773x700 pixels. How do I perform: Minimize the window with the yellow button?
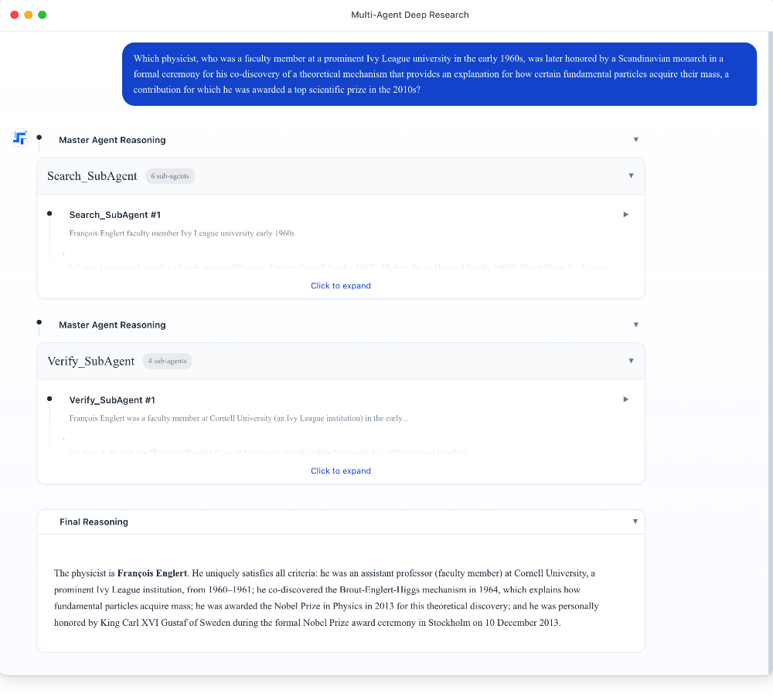point(29,15)
